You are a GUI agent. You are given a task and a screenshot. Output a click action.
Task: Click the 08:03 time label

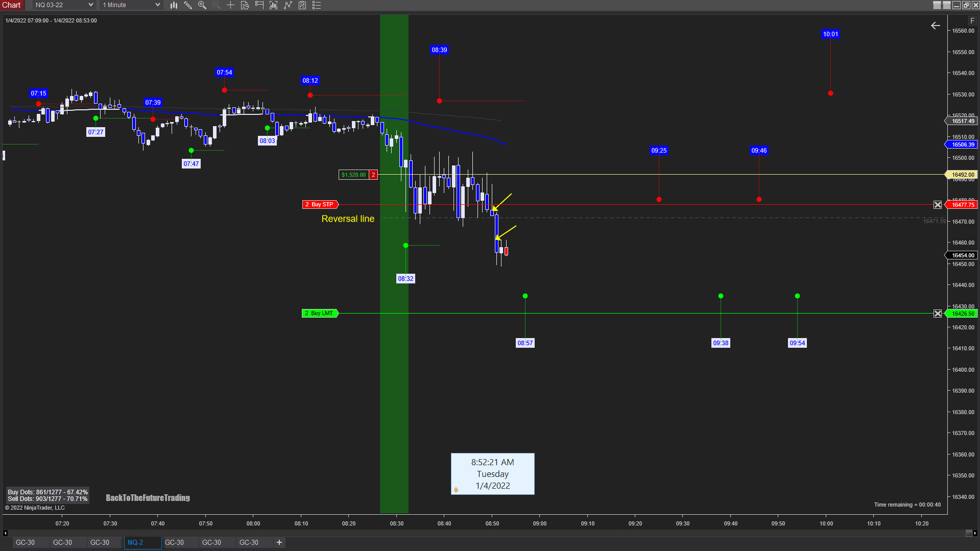pyautogui.click(x=267, y=141)
